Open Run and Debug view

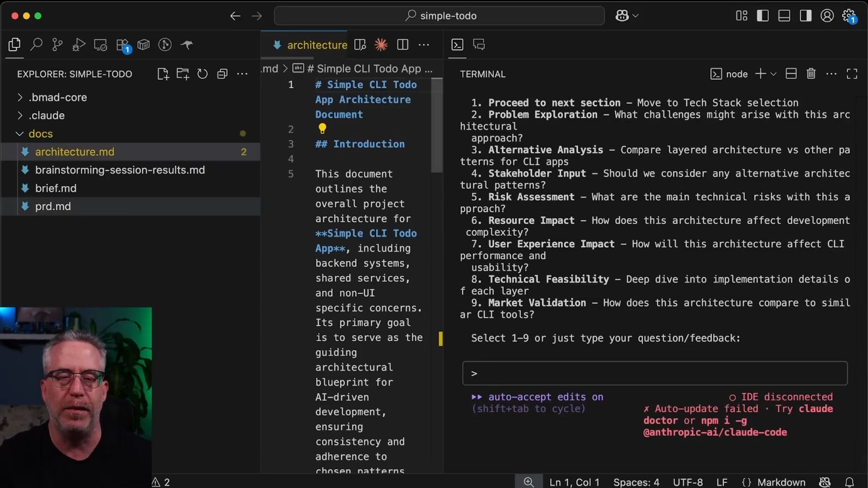click(79, 45)
